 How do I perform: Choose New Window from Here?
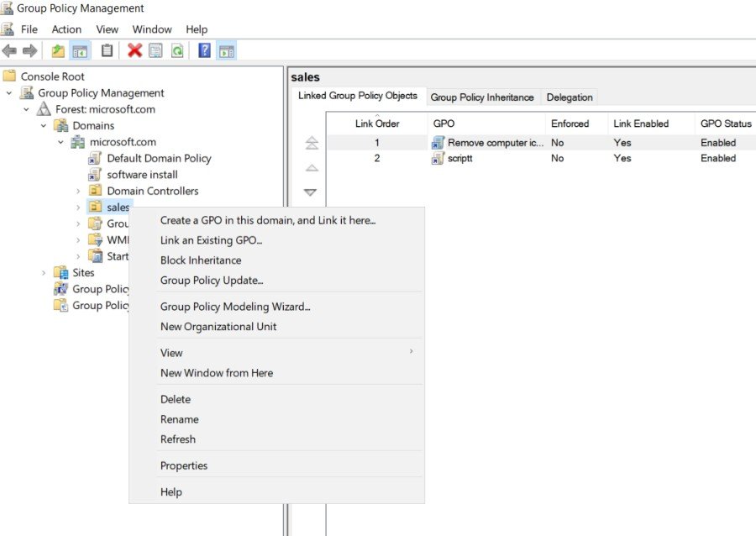point(217,373)
